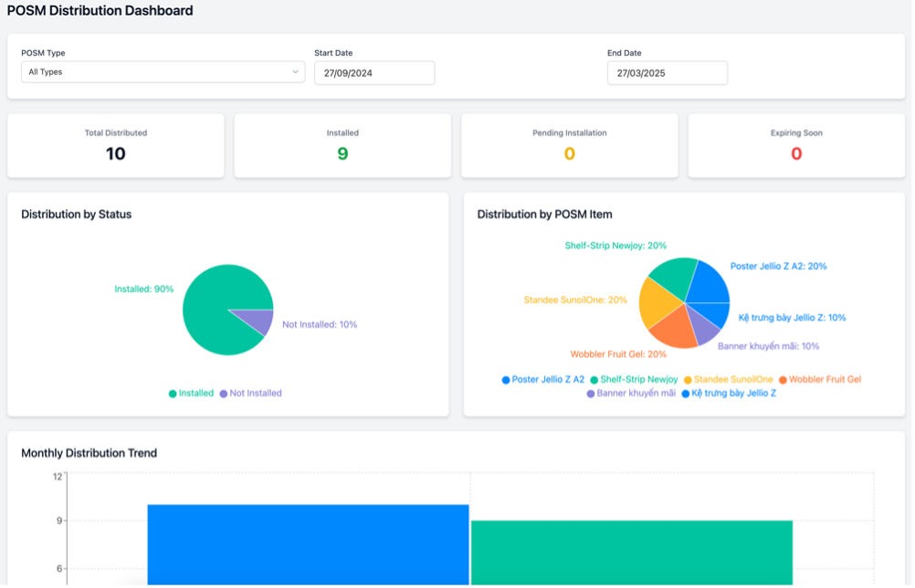The image size is (915, 588).
Task: Click the Shelf-Strip Newjoy legend dot
Action: (594, 380)
